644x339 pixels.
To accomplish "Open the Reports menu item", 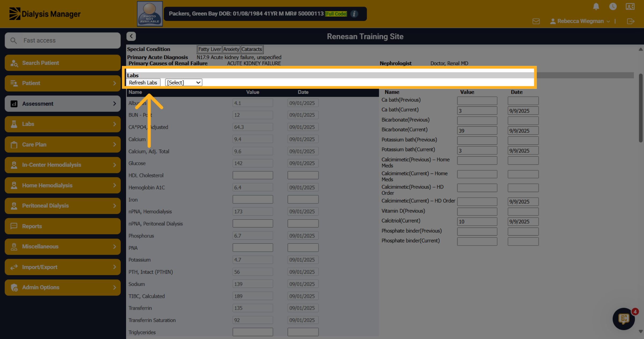I will click(63, 226).
